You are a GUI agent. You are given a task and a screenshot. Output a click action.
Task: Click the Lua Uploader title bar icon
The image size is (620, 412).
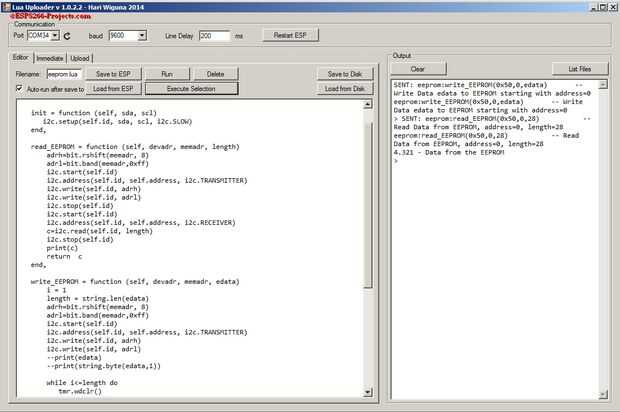(x=6, y=7)
